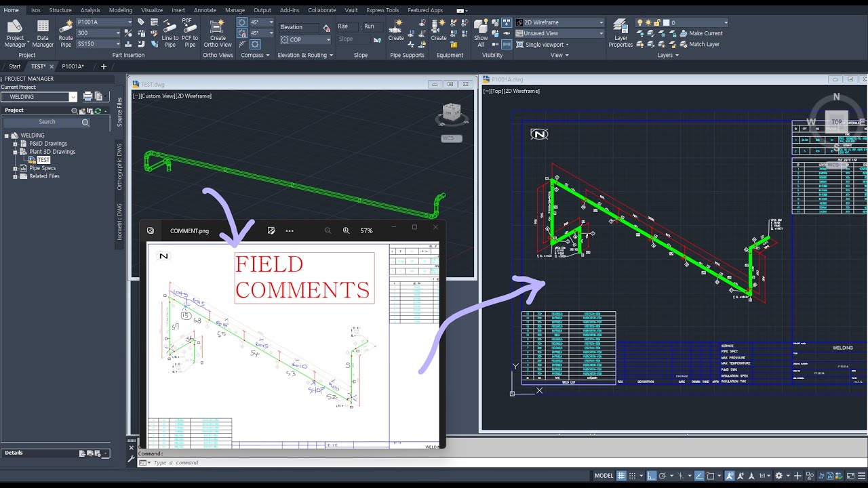Expand Related Files tree node

point(15,176)
